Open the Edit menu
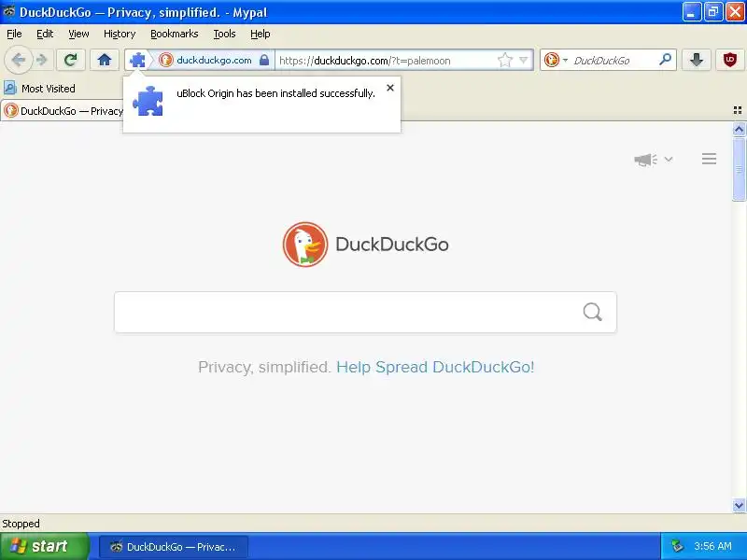Image resolution: width=747 pixels, height=560 pixels. tap(45, 34)
